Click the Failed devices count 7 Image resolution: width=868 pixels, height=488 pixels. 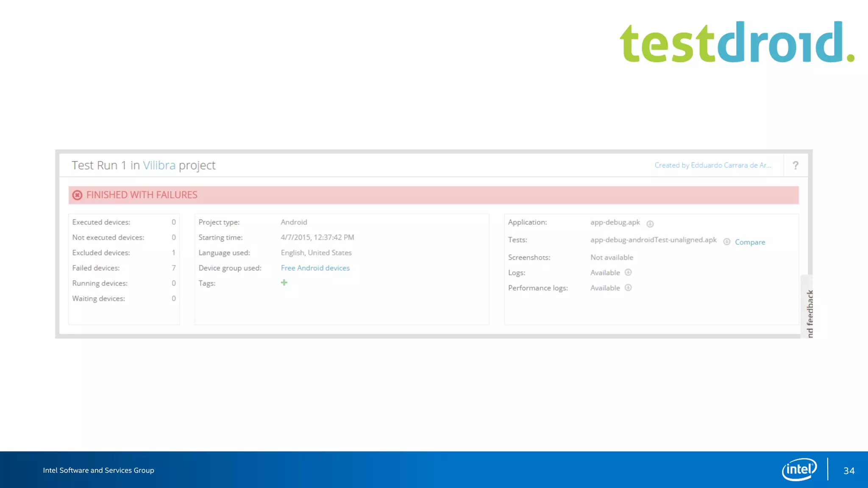(x=173, y=268)
